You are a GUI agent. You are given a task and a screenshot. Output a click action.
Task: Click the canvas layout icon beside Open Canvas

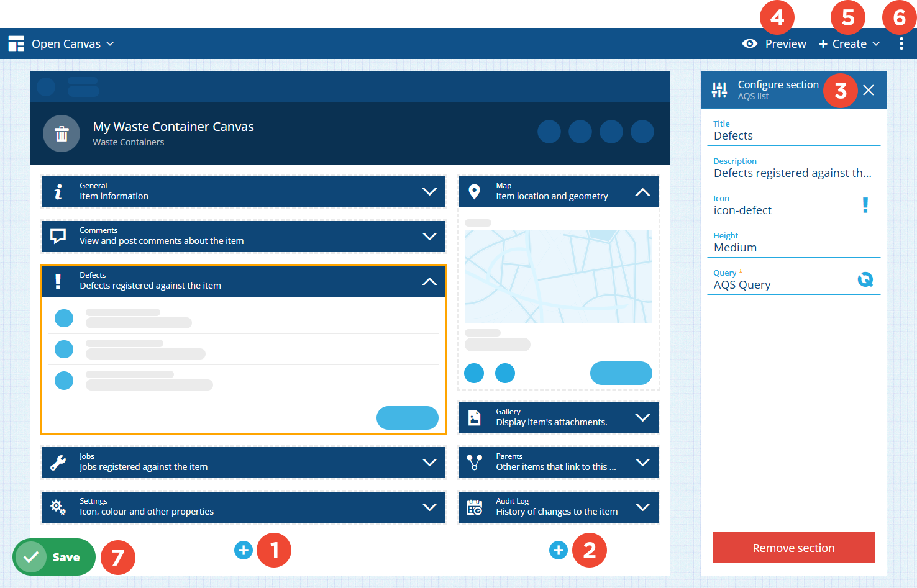(x=16, y=43)
